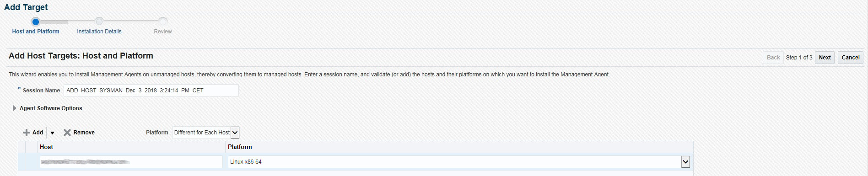
Task: Click the 'Step 1 of 3' text
Action: (799, 58)
